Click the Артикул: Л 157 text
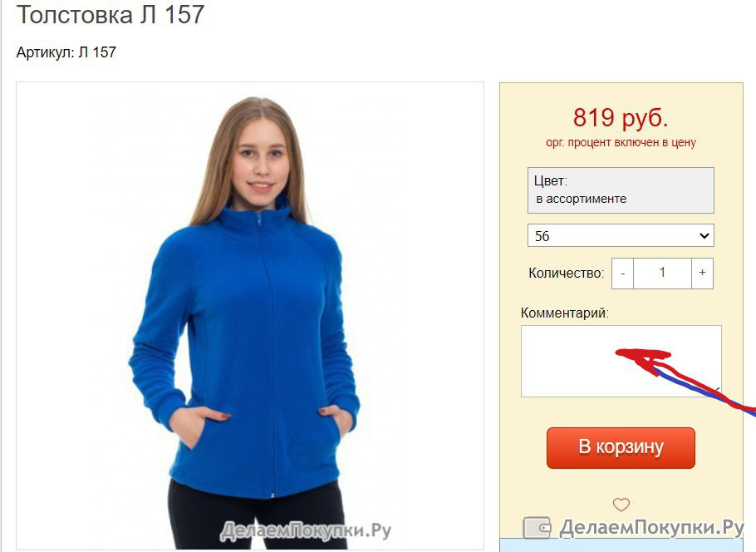 tap(66, 52)
